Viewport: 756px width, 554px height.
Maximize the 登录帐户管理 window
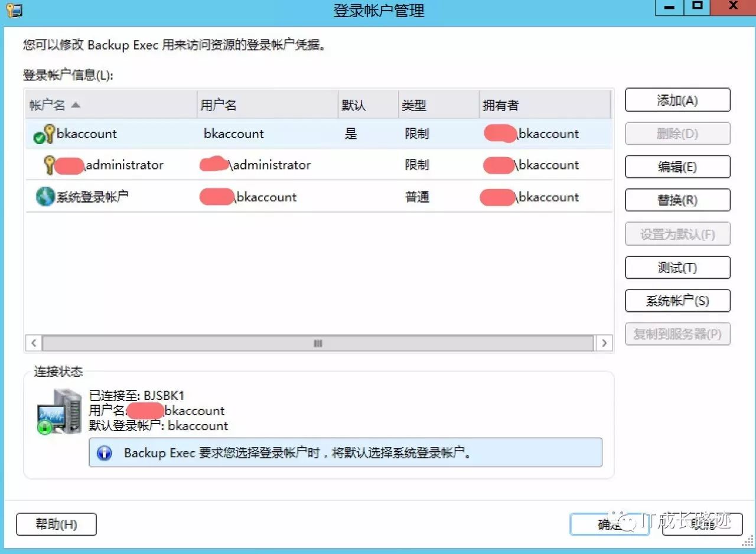[x=698, y=7]
